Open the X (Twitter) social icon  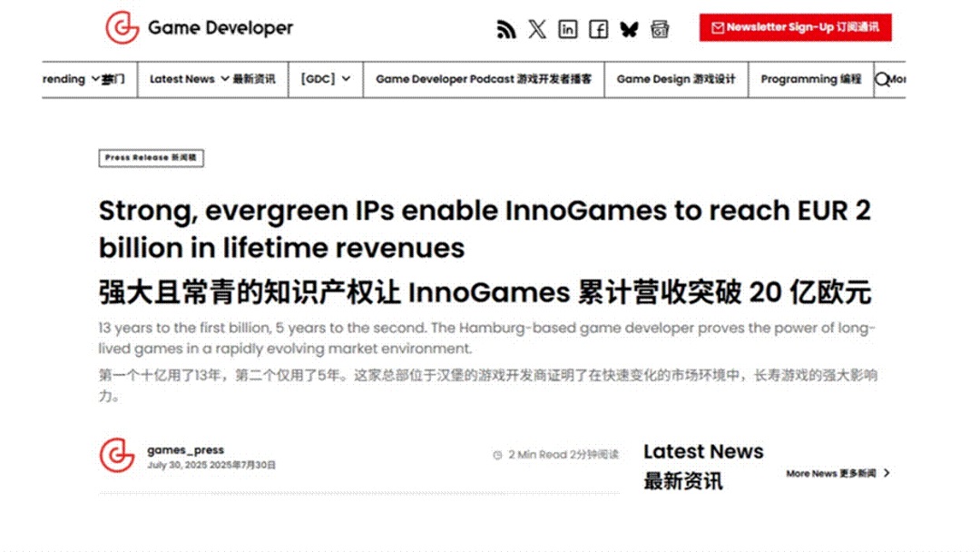537,29
